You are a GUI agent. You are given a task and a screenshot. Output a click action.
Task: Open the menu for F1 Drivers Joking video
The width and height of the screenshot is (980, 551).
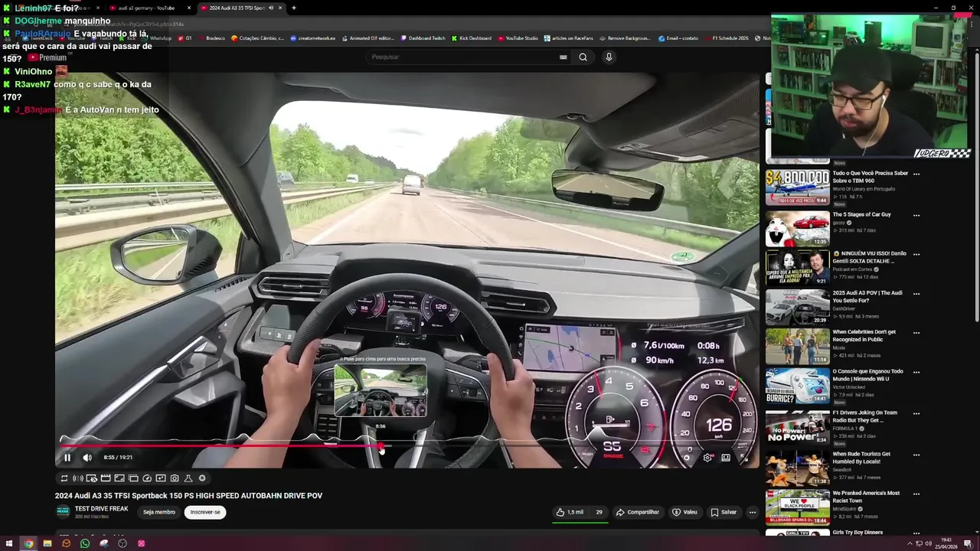pos(916,413)
